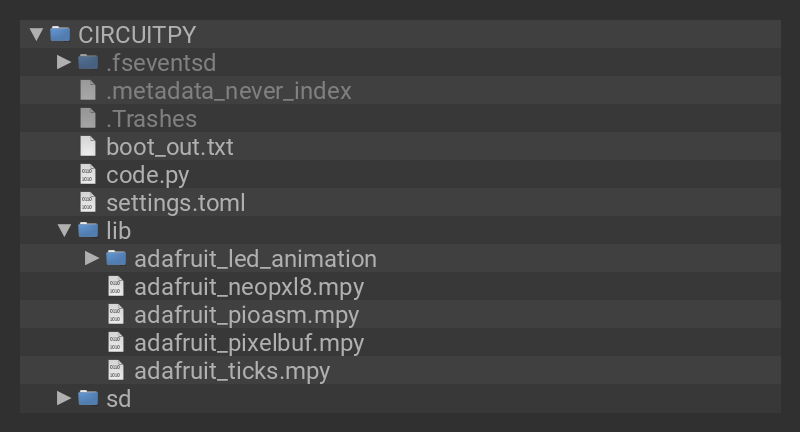Screen dimensions: 800x432
Task: Select the .Trashes entry
Action: coord(151,118)
